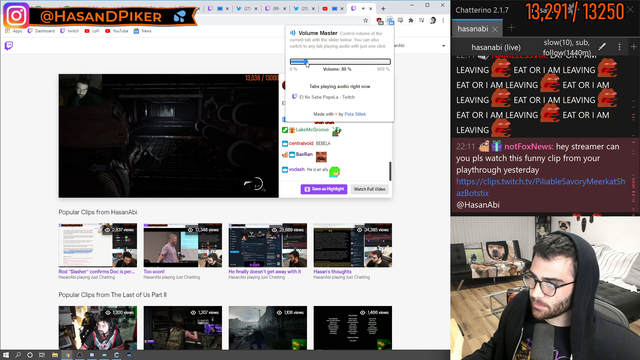Image resolution: width=640 pixels, height=360 pixels.
Task: Open Last of Us clip with 1,207 views
Action: [182, 328]
